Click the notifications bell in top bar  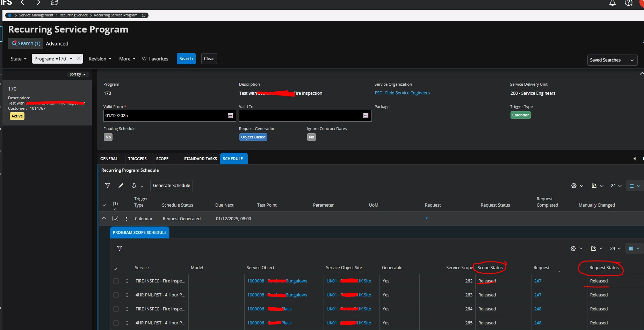[612, 3]
